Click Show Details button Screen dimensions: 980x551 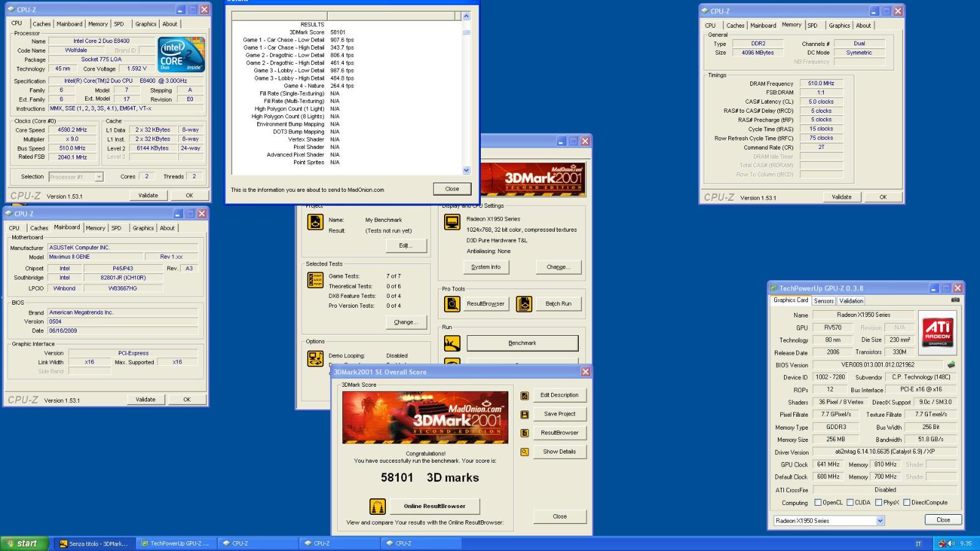(x=559, y=452)
